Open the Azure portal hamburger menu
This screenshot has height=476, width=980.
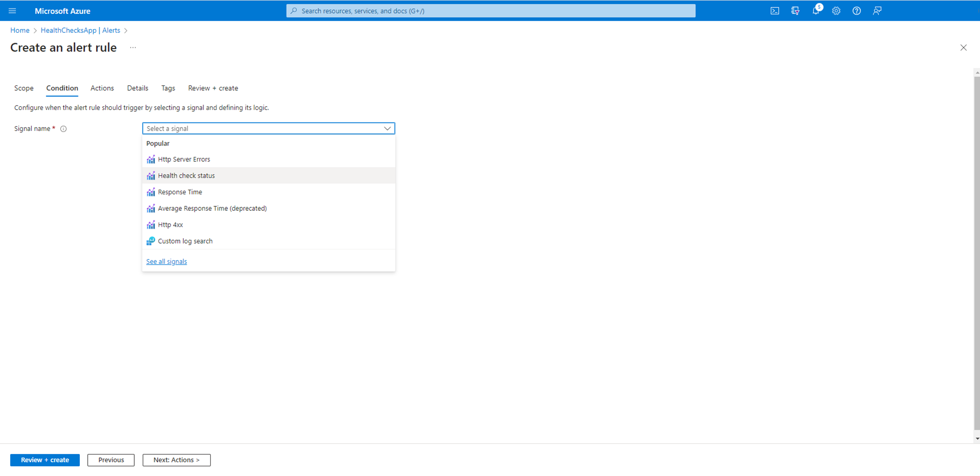[x=12, y=11]
